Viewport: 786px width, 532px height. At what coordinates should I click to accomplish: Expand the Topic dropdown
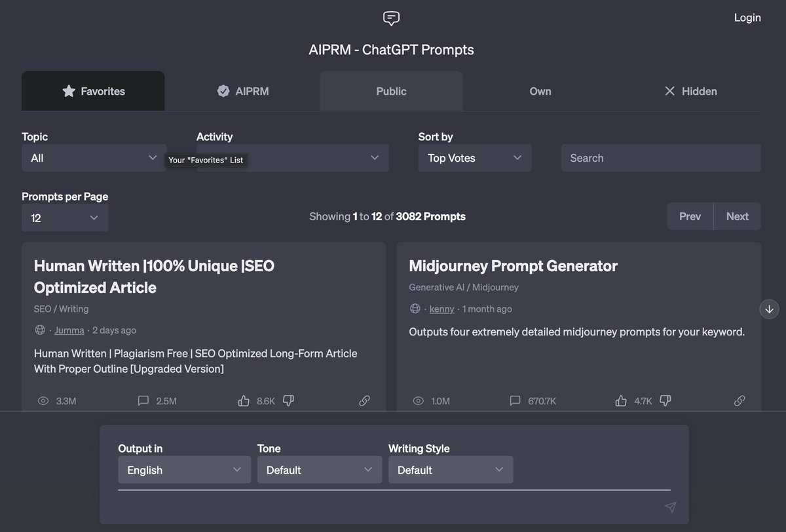94,158
